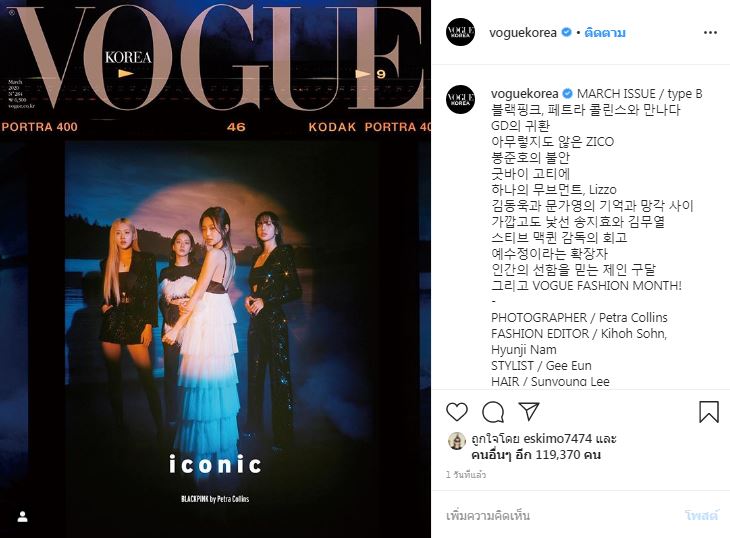Open the three-dots more options menu
Image resolution: width=730 pixels, height=538 pixels.
tap(710, 33)
